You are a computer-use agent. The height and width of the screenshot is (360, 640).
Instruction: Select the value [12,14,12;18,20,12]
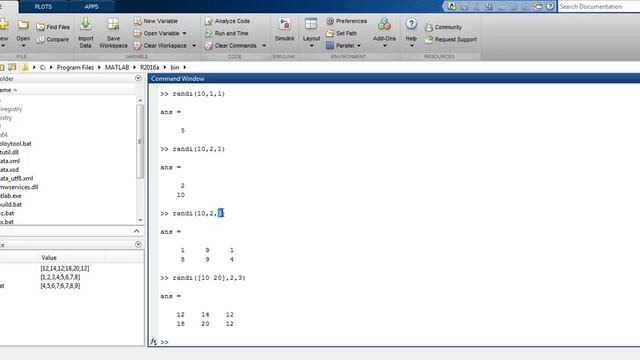(x=64, y=268)
